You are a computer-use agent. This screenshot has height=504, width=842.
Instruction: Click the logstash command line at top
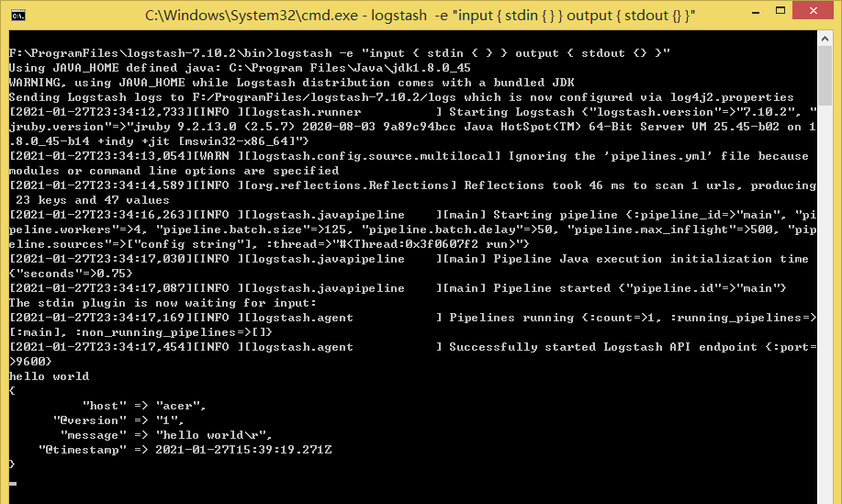340,53
